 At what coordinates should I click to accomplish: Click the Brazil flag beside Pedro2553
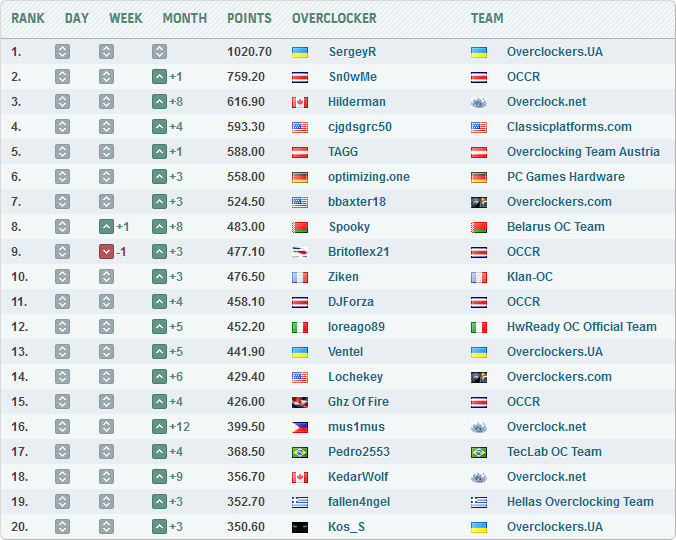(300, 452)
